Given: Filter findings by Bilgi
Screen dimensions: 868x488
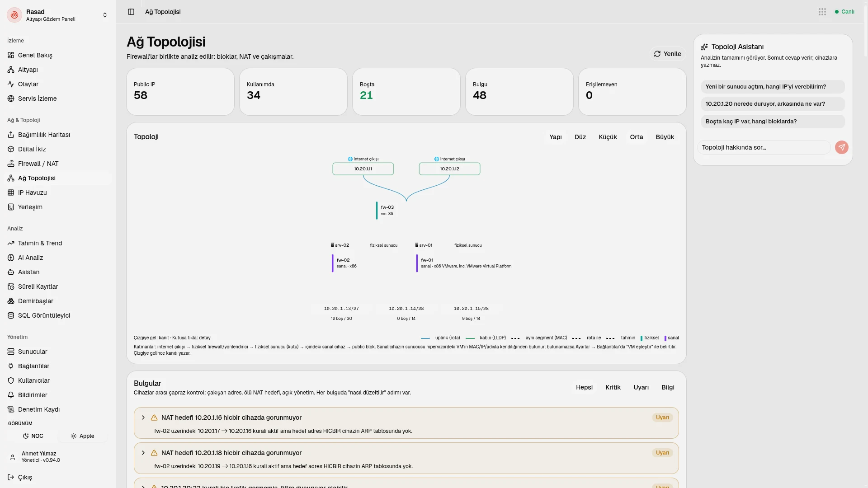Looking at the screenshot, I should (668, 387).
